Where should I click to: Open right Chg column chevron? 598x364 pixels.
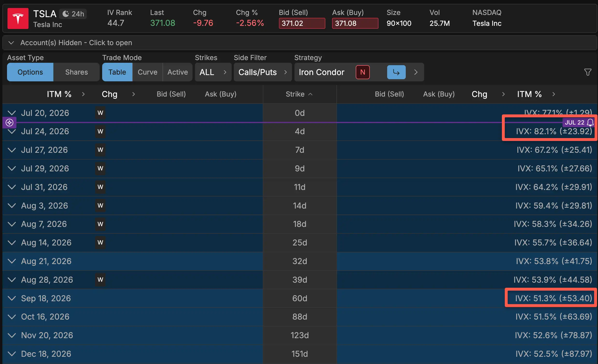[503, 94]
